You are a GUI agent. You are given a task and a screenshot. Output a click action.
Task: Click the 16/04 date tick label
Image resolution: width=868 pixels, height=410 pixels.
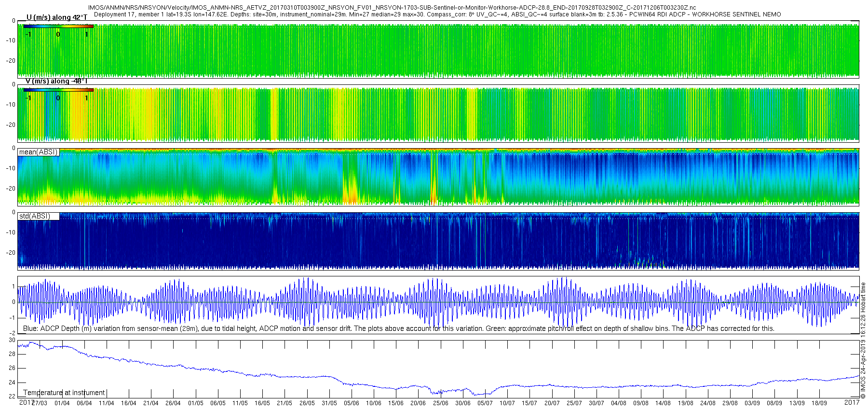coord(128,403)
